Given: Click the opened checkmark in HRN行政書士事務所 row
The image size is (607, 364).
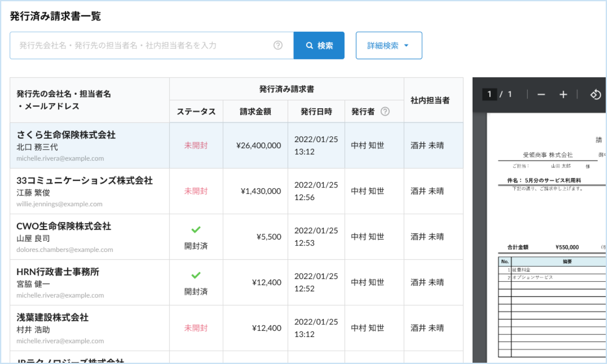Looking at the screenshot, I should pyautogui.click(x=196, y=275).
